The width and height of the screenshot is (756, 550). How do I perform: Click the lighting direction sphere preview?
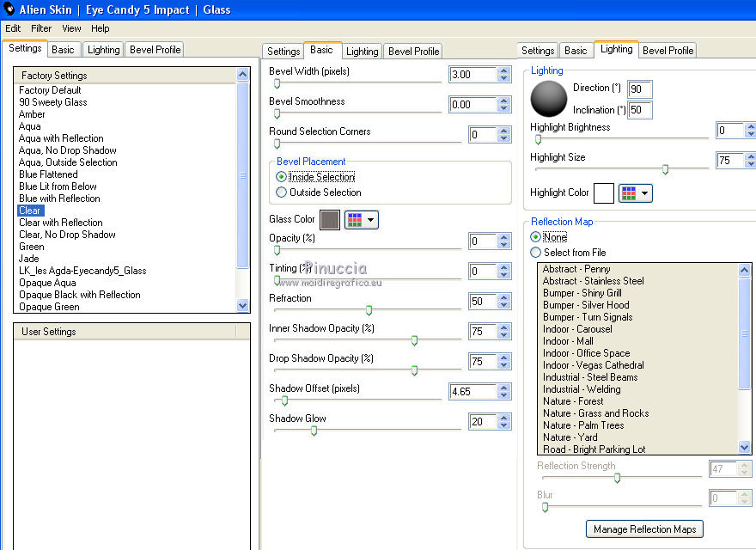click(549, 99)
